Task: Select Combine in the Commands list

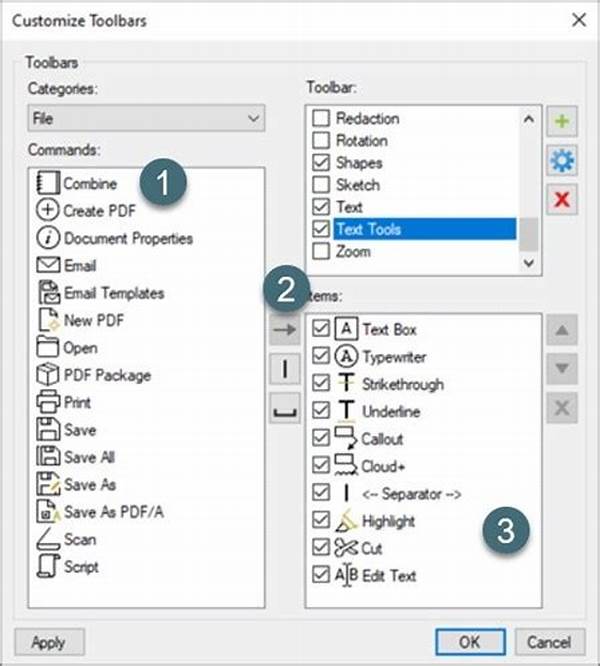Action: (x=90, y=184)
